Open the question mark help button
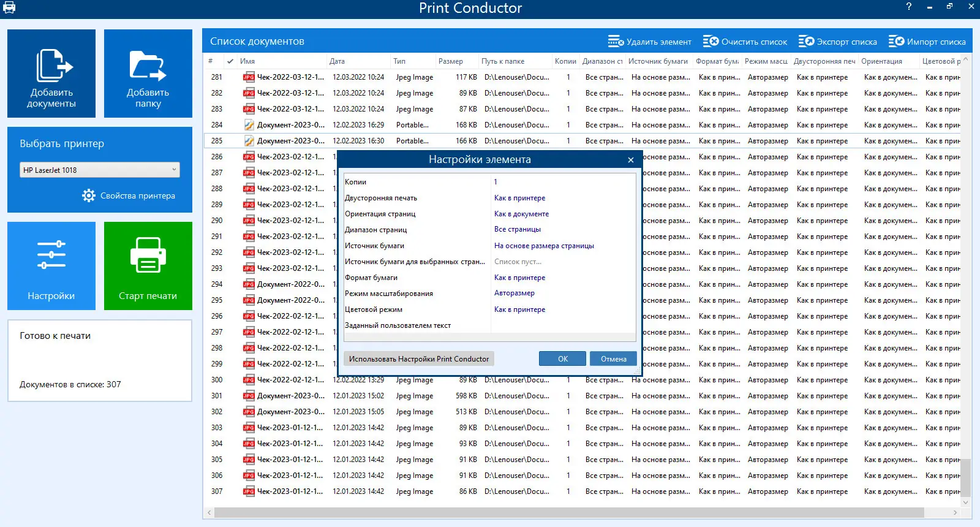This screenshot has height=527, width=980. [908, 7]
